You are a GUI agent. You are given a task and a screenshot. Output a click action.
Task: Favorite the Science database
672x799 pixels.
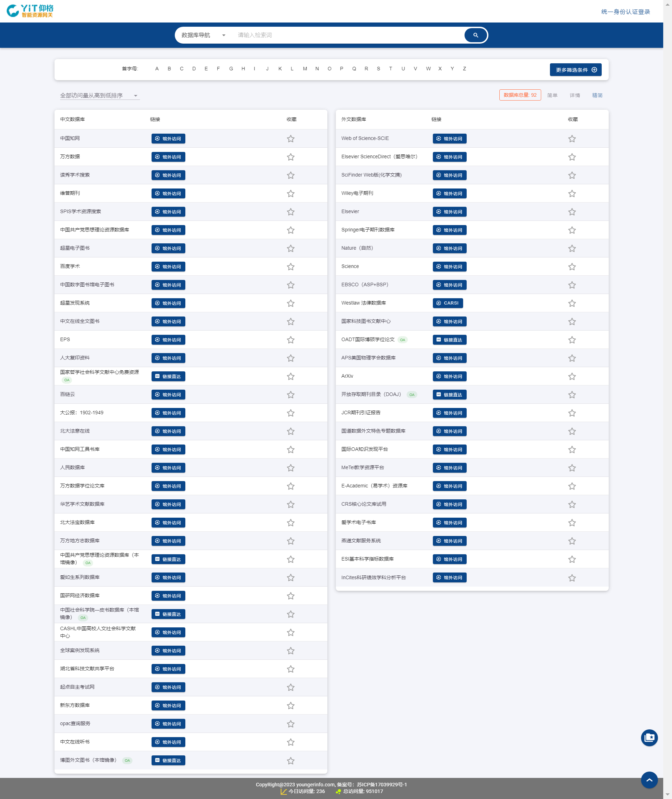pyautogui.click(x=572, y=267)
